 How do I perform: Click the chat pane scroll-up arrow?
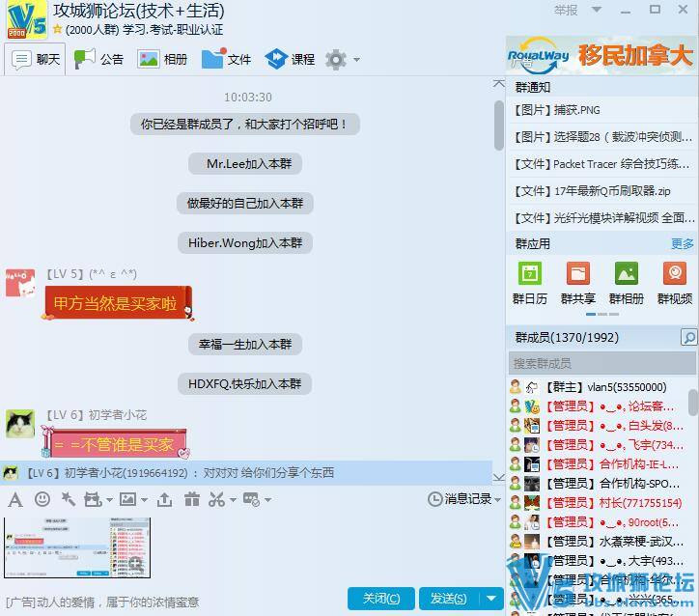[499, 83]
